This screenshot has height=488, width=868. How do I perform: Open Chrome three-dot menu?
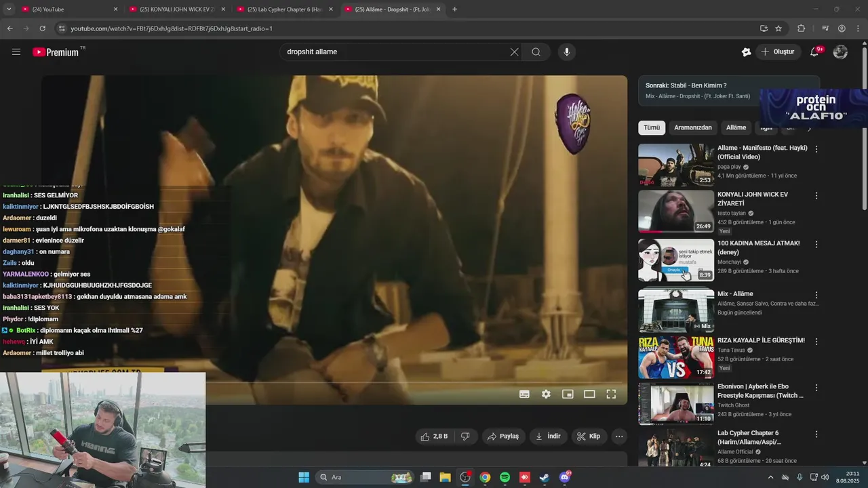(858, 28)
